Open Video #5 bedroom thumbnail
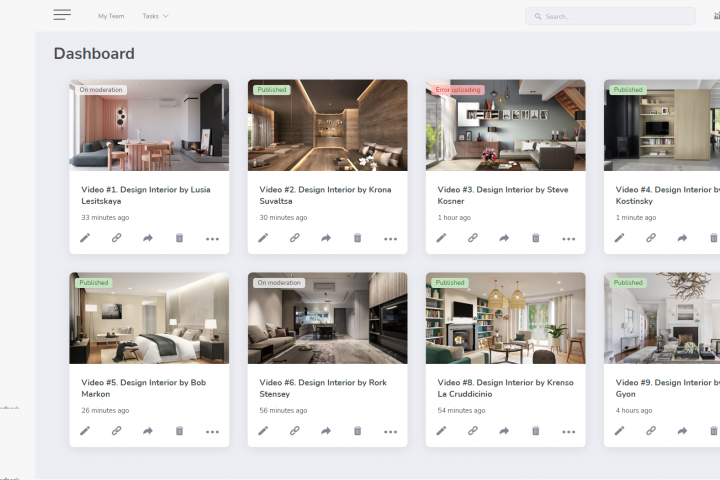This screenshot has width=720, height=480. (149, 318)
